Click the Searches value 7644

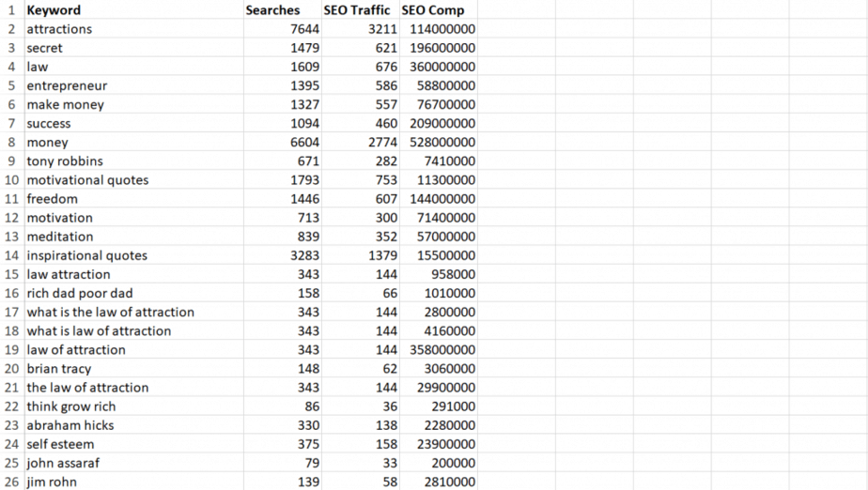click(283, 29)
